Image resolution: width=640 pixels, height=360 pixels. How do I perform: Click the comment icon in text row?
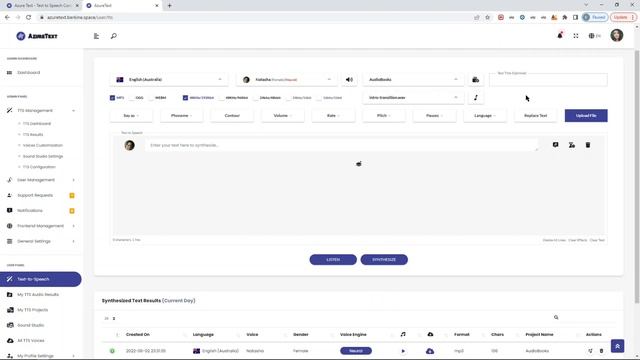click(556, 145)
